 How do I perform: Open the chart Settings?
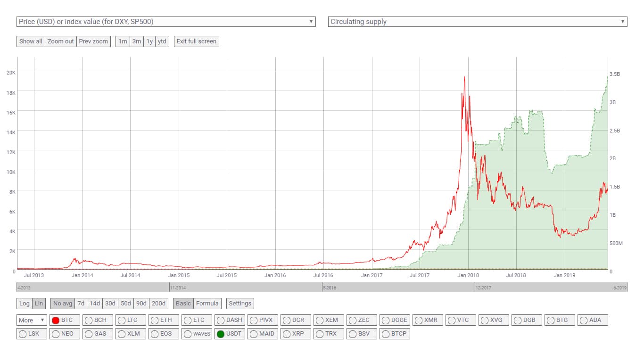click(240, 304)
